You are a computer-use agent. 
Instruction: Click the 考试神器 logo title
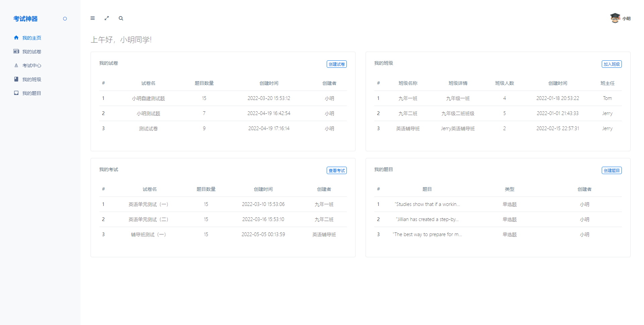click(25, 19)
